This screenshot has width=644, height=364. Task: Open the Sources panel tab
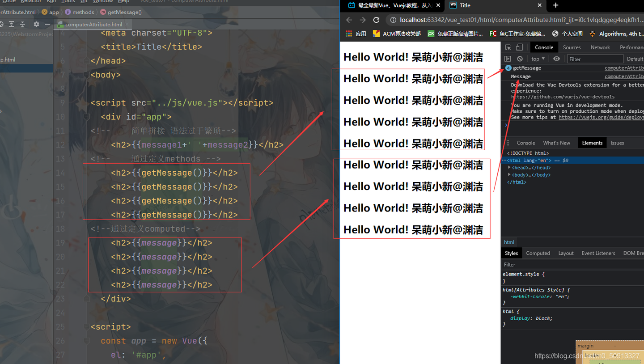pos(572,47)
